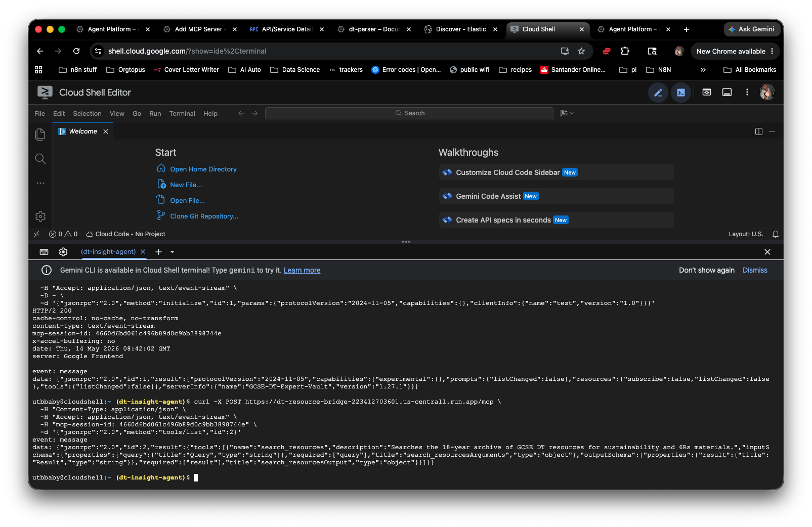Switch to dt-parser browser tab

point(373,29)
